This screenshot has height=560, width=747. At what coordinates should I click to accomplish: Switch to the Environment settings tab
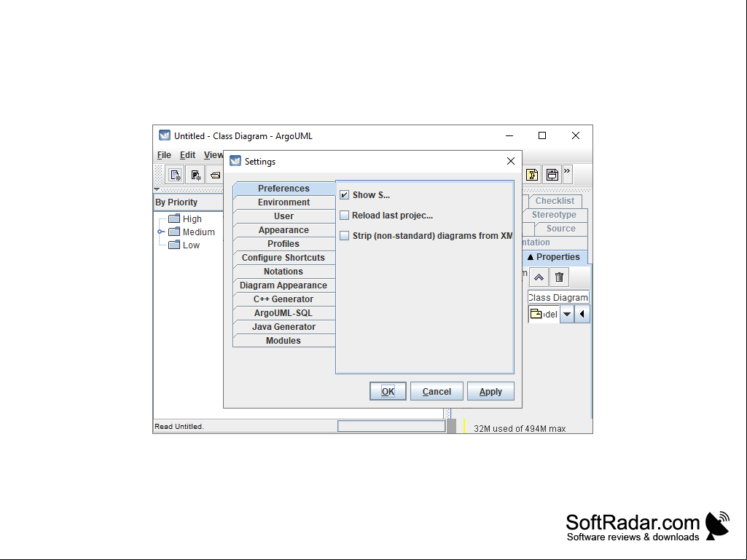284,202
